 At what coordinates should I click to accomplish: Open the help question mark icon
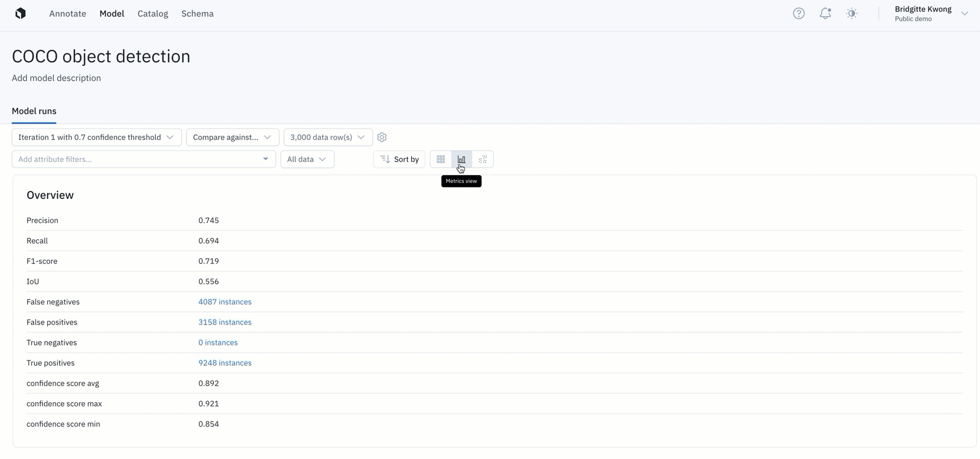point(799,14)
